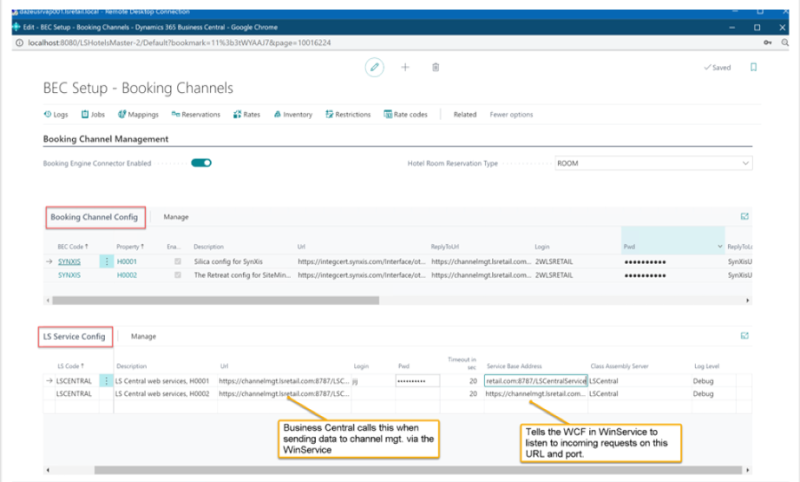Check Enabled box for property H0001
This screenshot has height=482, width=800.
click(178, 261)
